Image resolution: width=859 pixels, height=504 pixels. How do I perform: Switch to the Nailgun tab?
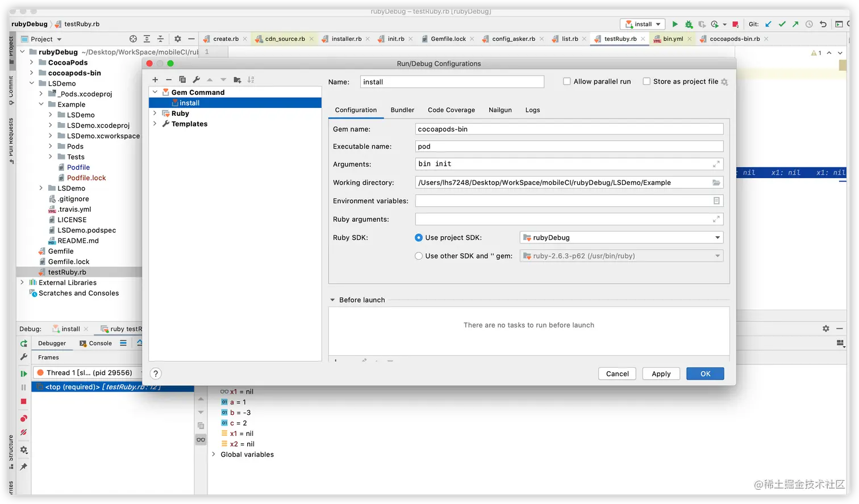(500, 110)
